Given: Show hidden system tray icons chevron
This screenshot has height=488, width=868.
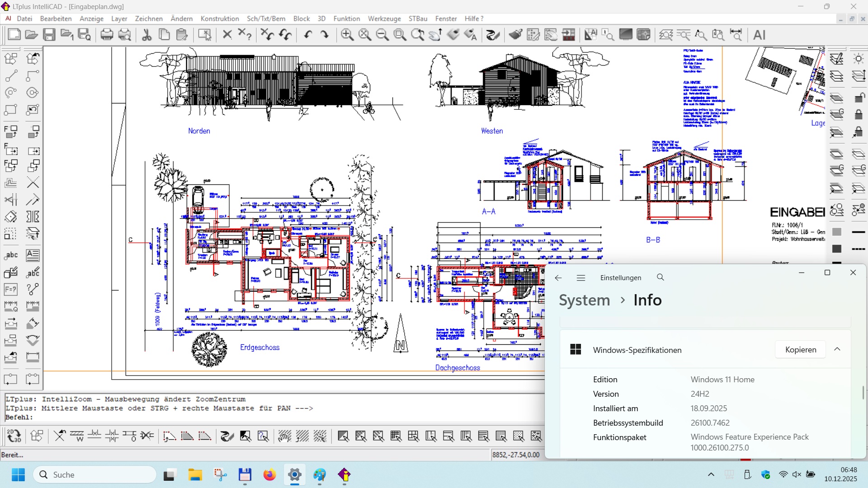Looking at the screenshot, I should [x=711, y=474].
